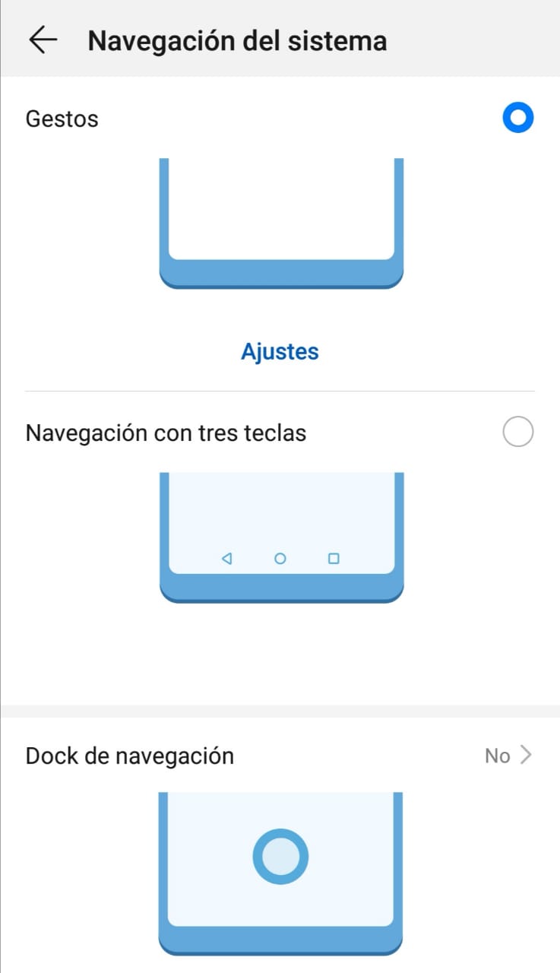Tap the gesture preview bottom bezel bar

pos(280,274)
